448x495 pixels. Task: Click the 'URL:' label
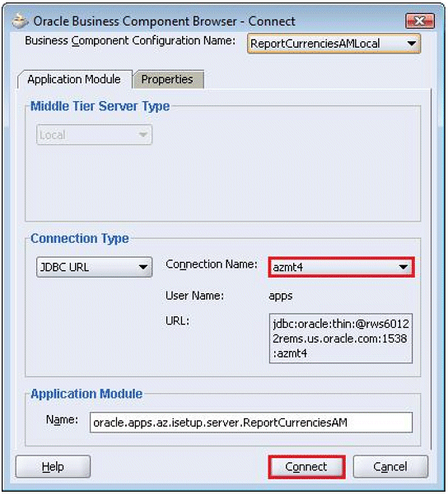tap(177, 320)
